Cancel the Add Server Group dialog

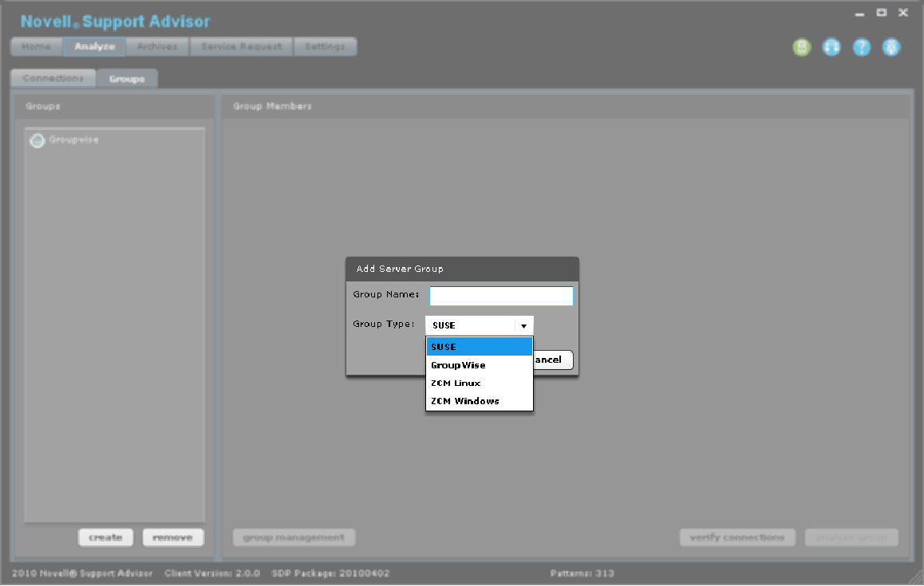553,360
